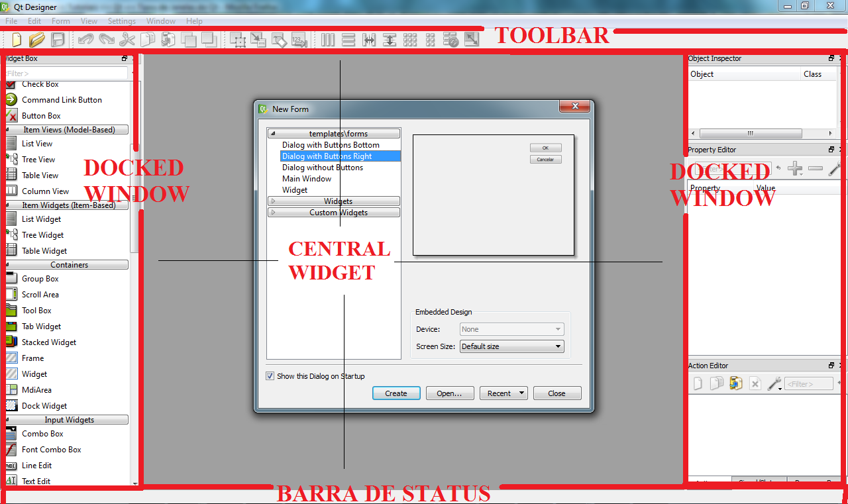
Task: Expand the Custom Widgets group
Action: 273,213
